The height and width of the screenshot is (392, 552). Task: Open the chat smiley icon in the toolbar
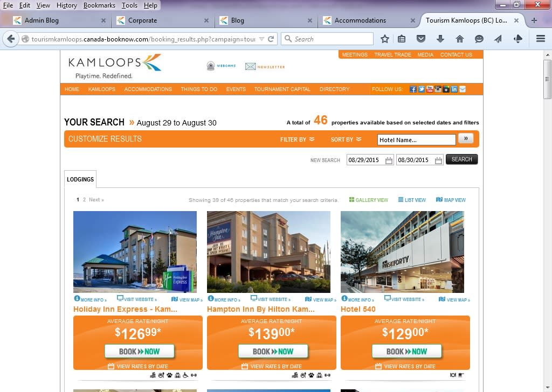[479, 39]
